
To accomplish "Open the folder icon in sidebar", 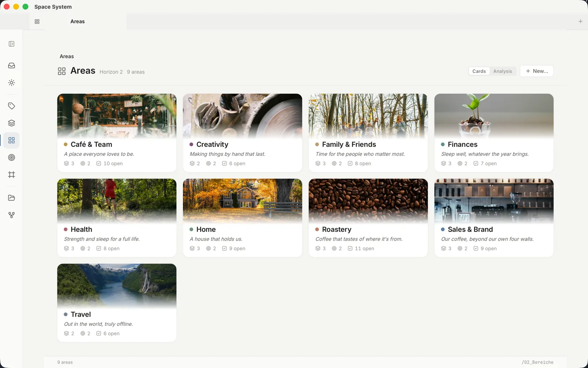I will [11, 198].
